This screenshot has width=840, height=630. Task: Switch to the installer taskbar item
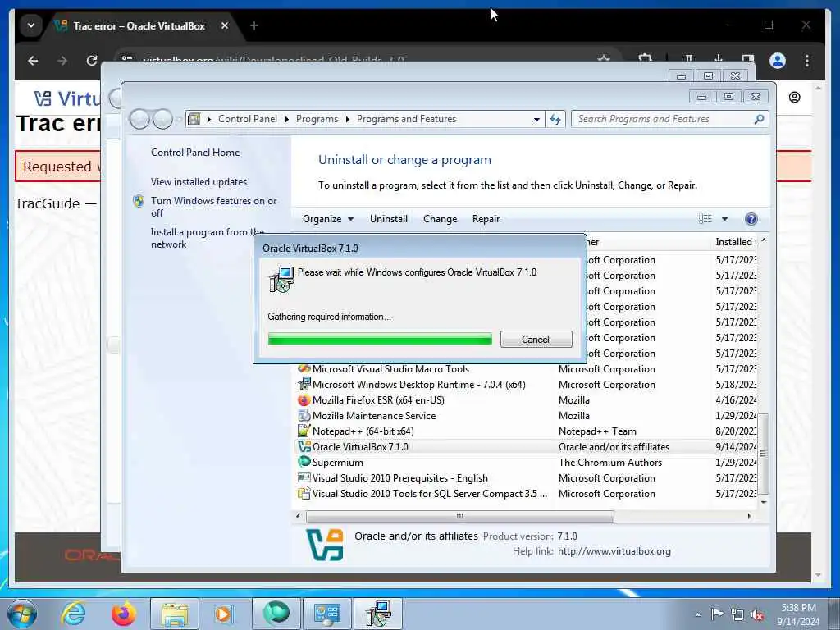pos(378,614)
